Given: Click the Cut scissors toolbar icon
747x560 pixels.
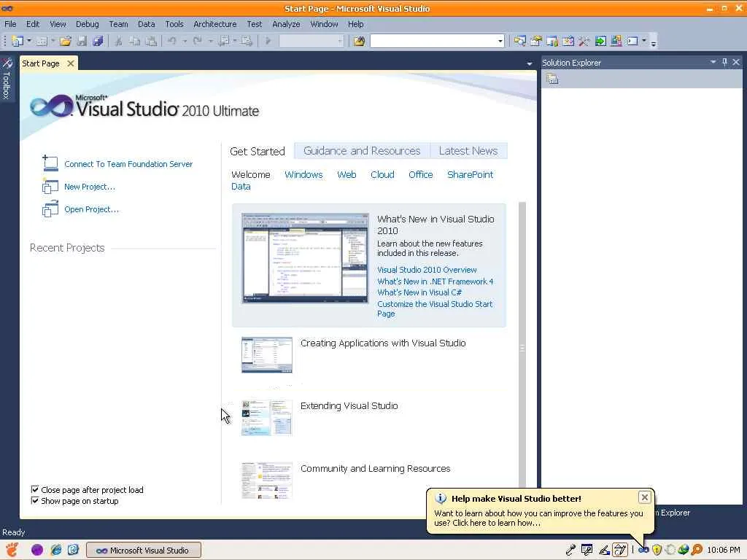Looking at the screenshot, I should pyautogui.click(x=118, y=42).
